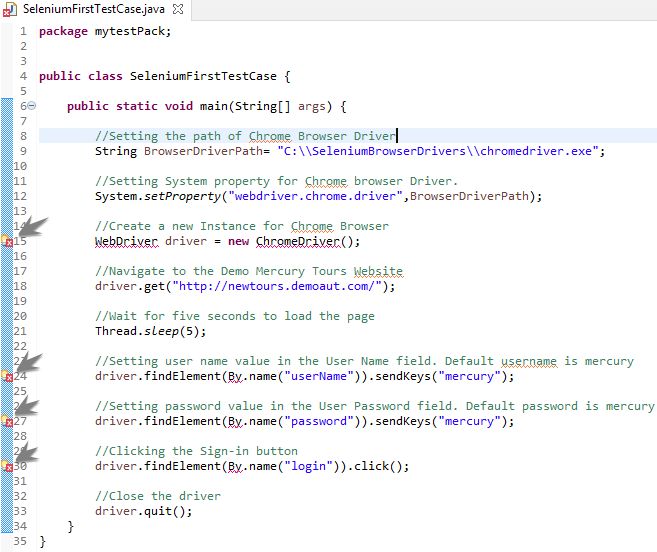Click the comment "//Wait for five seconds to load the page"
657x552 pixels.
235,316
